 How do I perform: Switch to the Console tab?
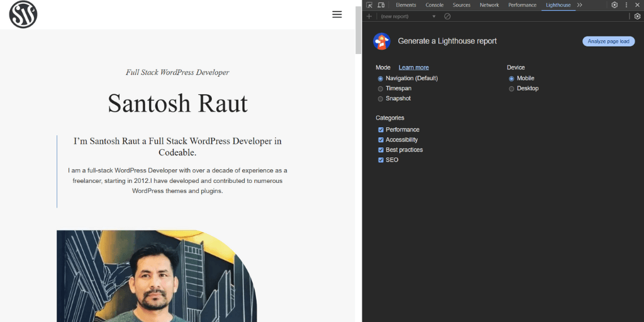coord(435,5)
